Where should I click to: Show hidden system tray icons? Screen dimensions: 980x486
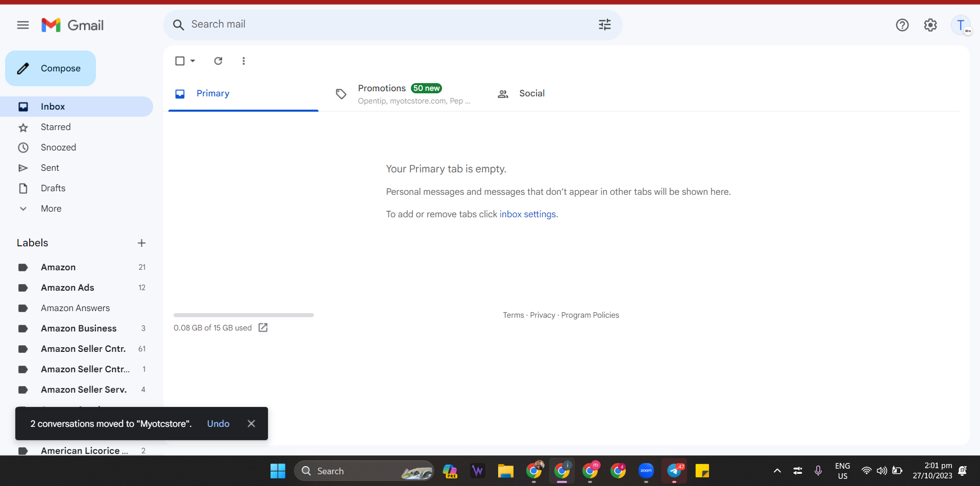pos(777,471)
